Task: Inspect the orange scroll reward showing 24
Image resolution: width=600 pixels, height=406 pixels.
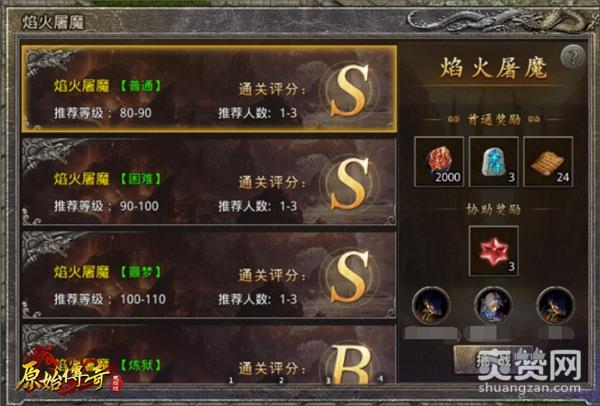Action: [548, 162]
